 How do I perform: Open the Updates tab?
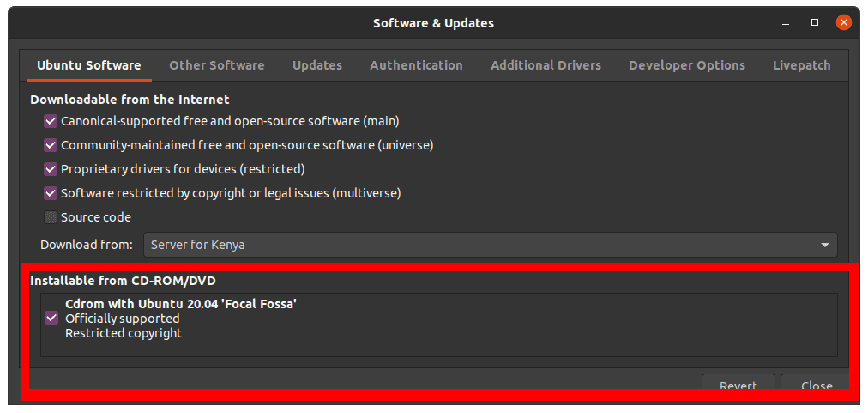(x=316, y=65)
